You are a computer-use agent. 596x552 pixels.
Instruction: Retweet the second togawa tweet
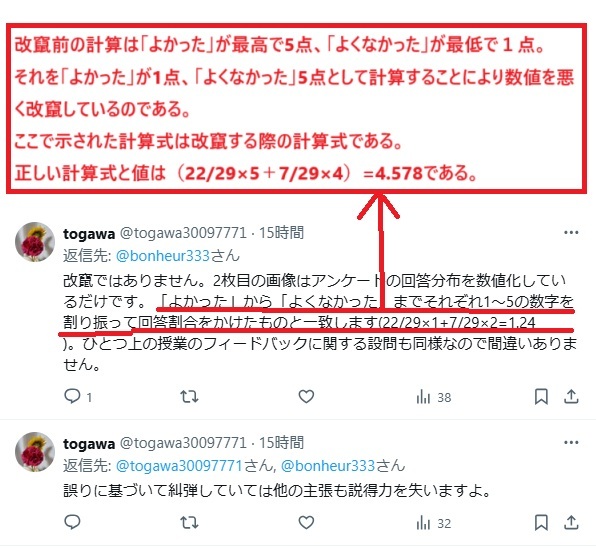pyautogui.click(x=189, y=522)
